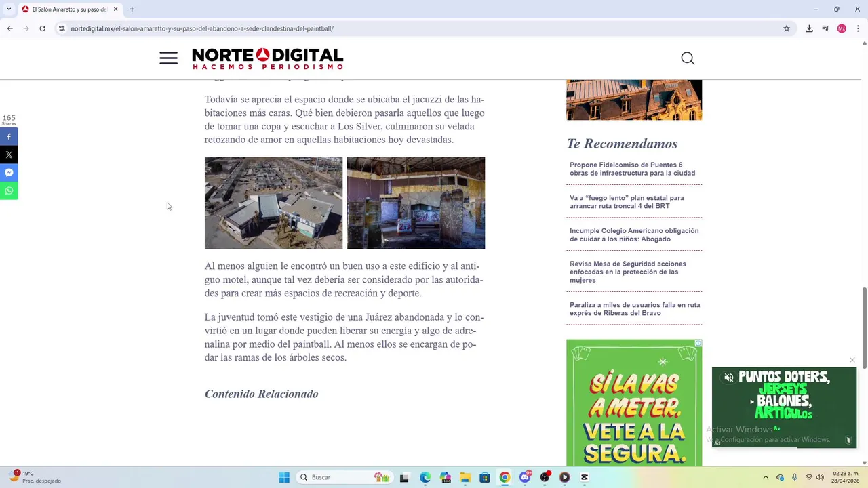Open Task View from the taskbar
Image resolution: width=868 pixels, height=488 pixels.
(404, 477)
